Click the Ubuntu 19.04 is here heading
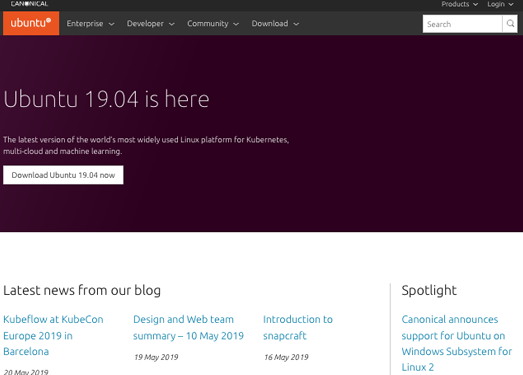The width and height of the screenshot is (523, 375). pos(106,99)
